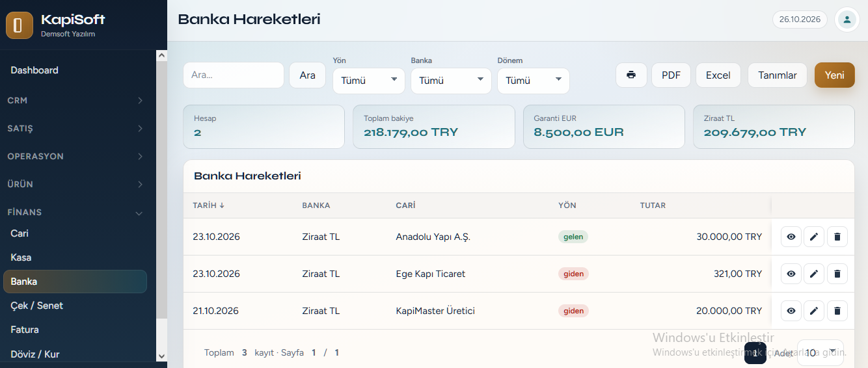View the Ege Kapı Ticaret transaction (eye icon)
The width and height of the screenshot is (868, 368).
pyautogui.click(x=791, y=274)
